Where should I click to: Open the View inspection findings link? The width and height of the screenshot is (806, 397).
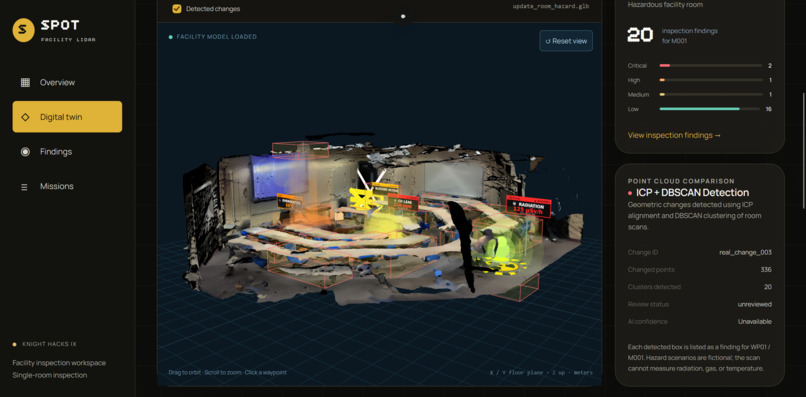[674, 135]
